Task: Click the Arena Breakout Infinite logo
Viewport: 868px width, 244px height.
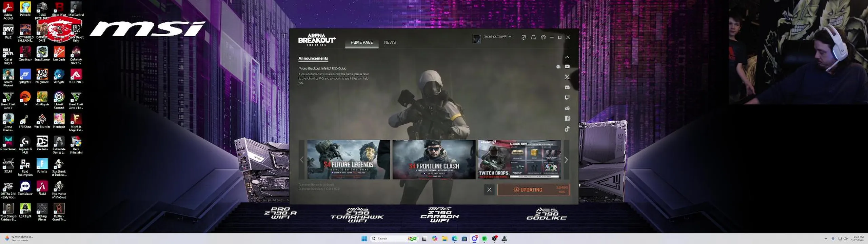Action: click(317, 40)
